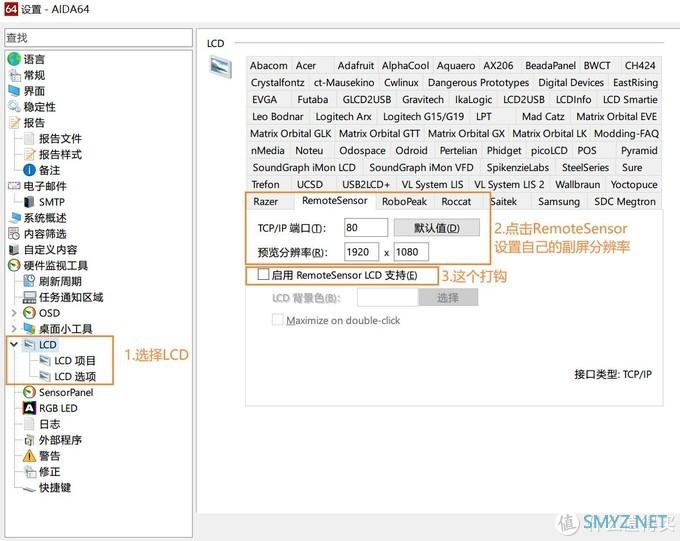Toggle Maximize on double-click checkbox
The height and width of the screenshot is (541, 680).
278,320
